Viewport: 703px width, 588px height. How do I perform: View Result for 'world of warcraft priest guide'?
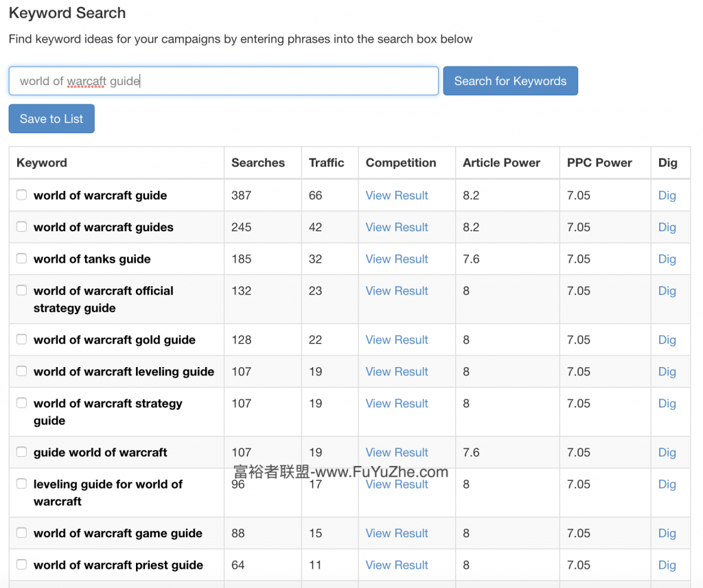pyautogui.click(x=397, y=565)
